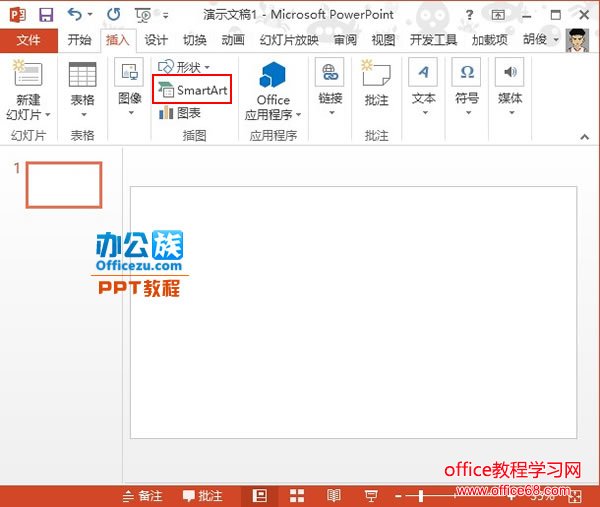The image size is (600, 507).
Task: Start slideshow from beginning icon
Action: tap(143, 15)
